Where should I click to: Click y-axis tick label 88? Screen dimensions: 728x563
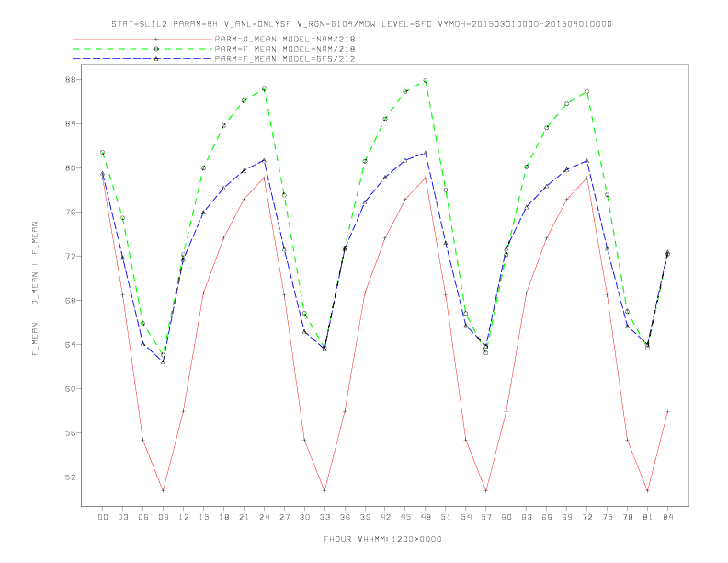click(x=69, y=79)
